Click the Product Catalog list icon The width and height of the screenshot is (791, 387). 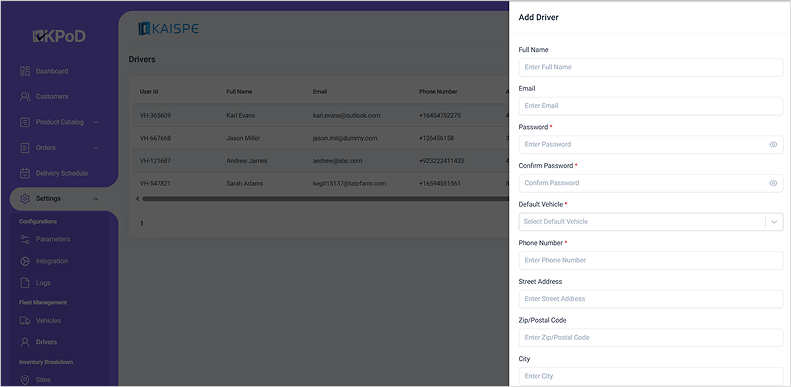(25, 122)
